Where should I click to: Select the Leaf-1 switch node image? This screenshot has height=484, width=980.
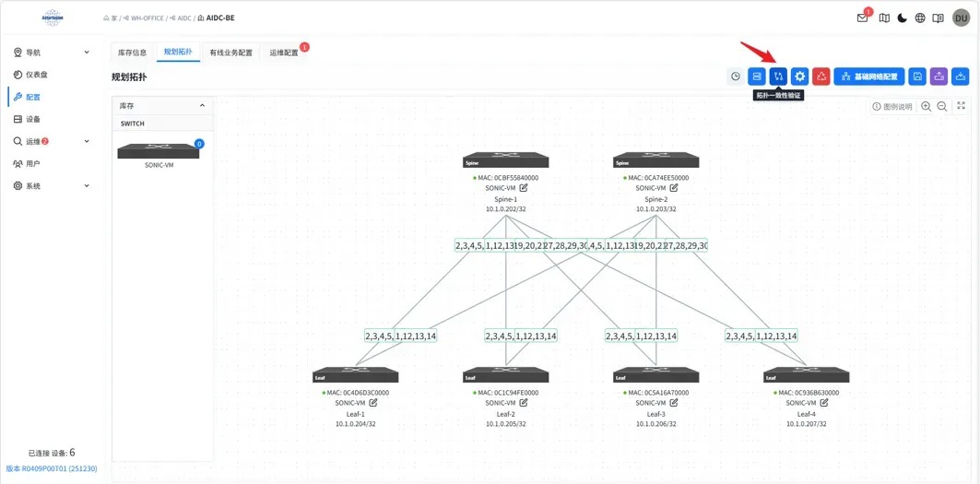point(356,375)
